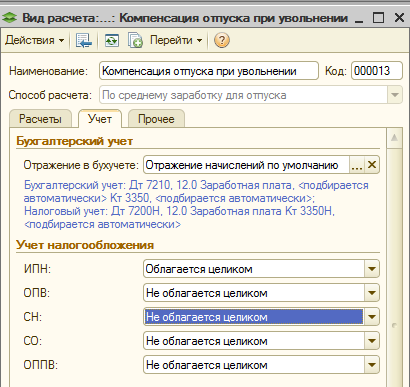
Task: Switch to the Прочее tab
Action: coord(156,119)
